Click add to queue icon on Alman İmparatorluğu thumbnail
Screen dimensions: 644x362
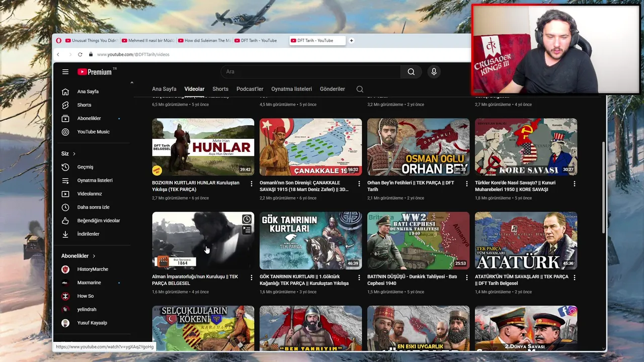click(247, 230)
